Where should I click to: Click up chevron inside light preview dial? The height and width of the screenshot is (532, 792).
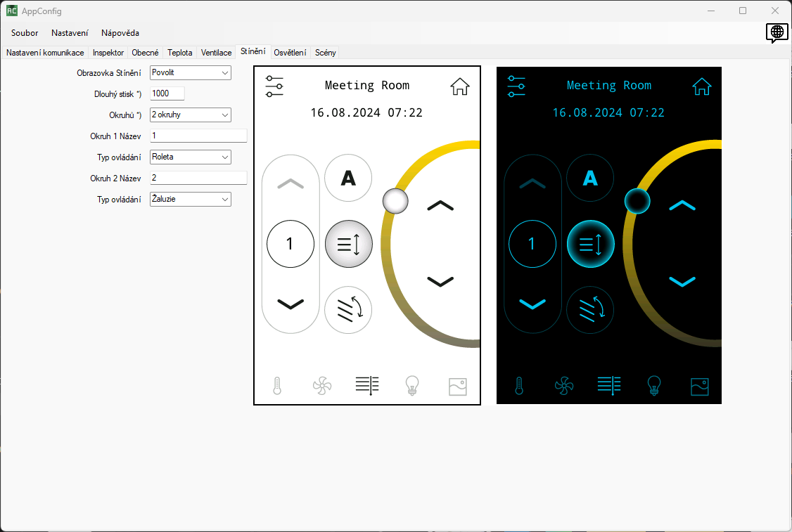(x=440, y=205)
